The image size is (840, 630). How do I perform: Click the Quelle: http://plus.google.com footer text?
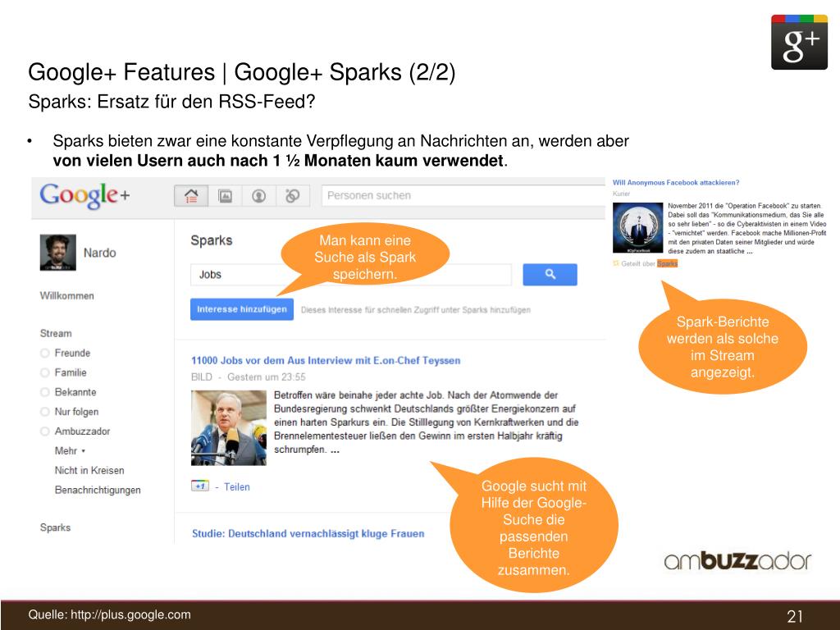pos(109,614)
